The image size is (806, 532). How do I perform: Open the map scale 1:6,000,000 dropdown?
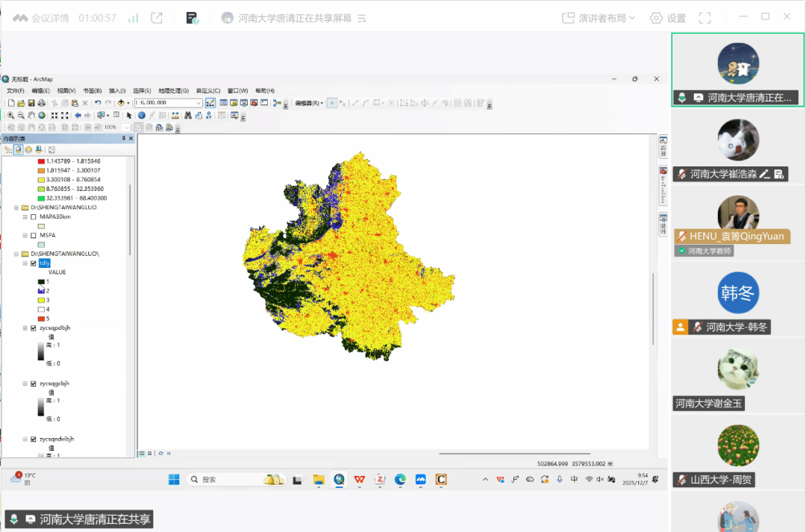pyautogui.click(x=199, y=103)
